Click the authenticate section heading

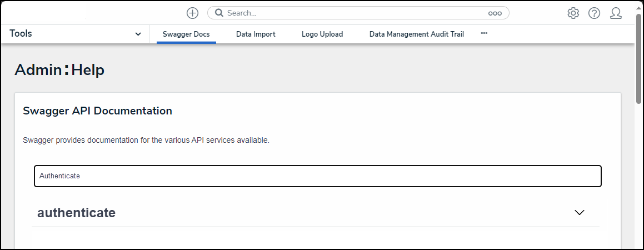pyautogui.click(x=77, y=212)
